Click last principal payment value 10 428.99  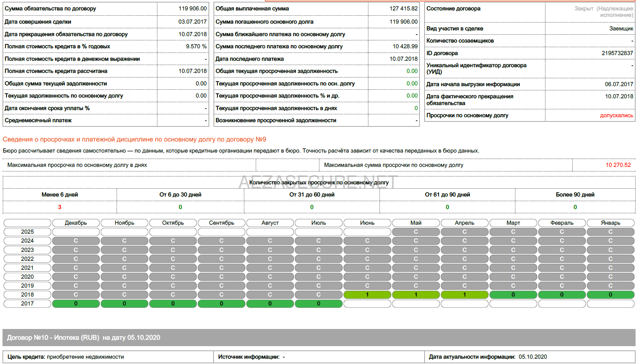pos(405,46)
